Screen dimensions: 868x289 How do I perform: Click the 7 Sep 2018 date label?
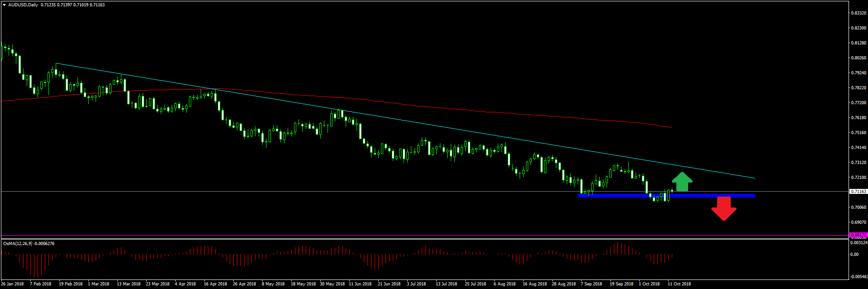coord(592,284)
